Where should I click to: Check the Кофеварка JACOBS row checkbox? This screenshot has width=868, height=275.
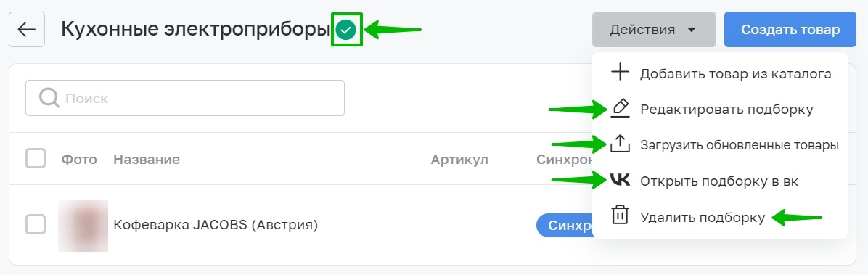[36, 225]
